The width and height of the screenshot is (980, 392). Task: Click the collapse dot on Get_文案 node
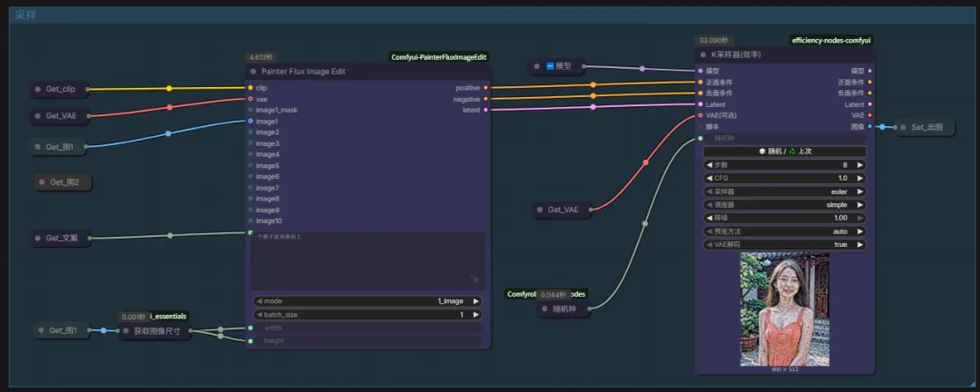click(39, 239)
